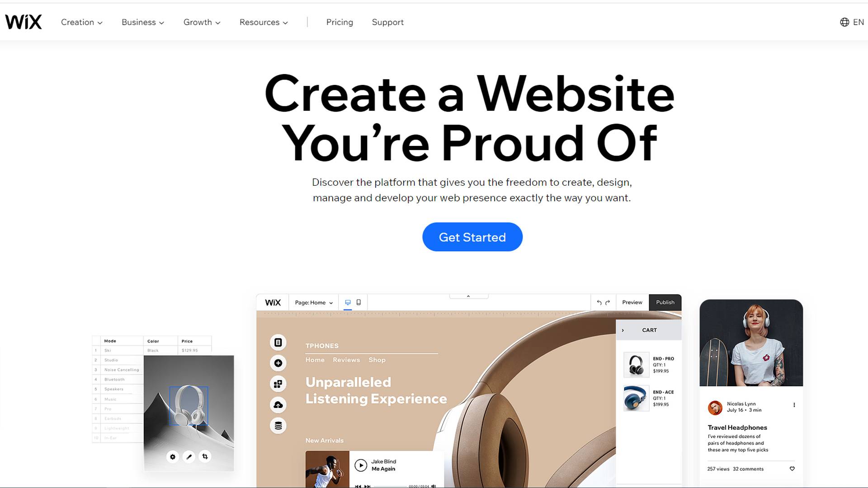
Task: Toggle desktop view in editor toolbar
Action: pyautogui.click(x=348, y=303)
